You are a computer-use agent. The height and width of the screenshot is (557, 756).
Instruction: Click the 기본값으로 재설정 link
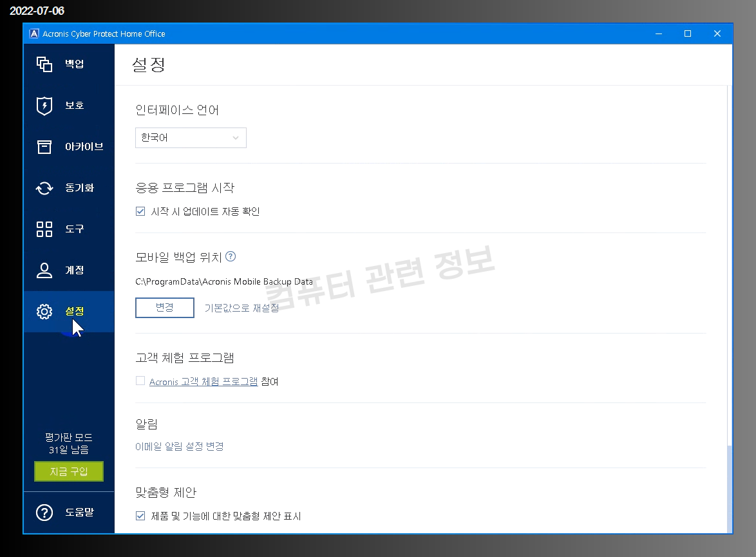241,308
